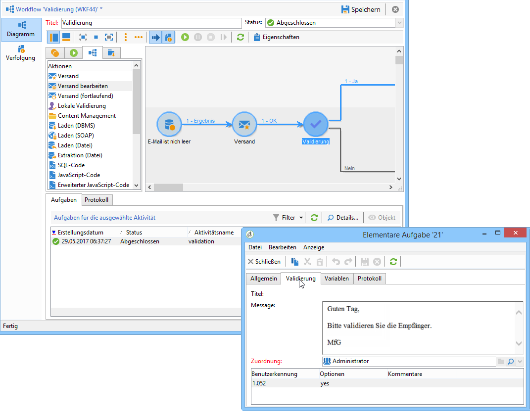Toggle the blue arrow progress display button
Image resolution: width=530 pixels, height=420 pixels.
(x=155, y=37)
